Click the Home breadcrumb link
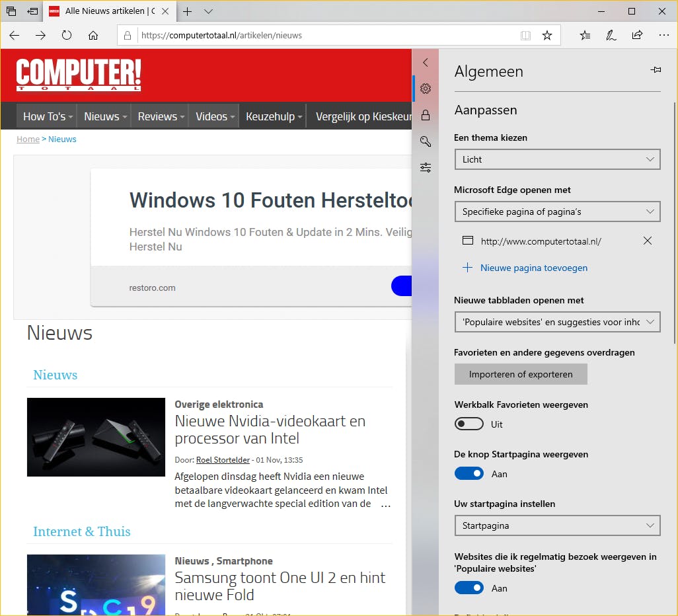This screenshot has width=678, height=616. (28, 139)
